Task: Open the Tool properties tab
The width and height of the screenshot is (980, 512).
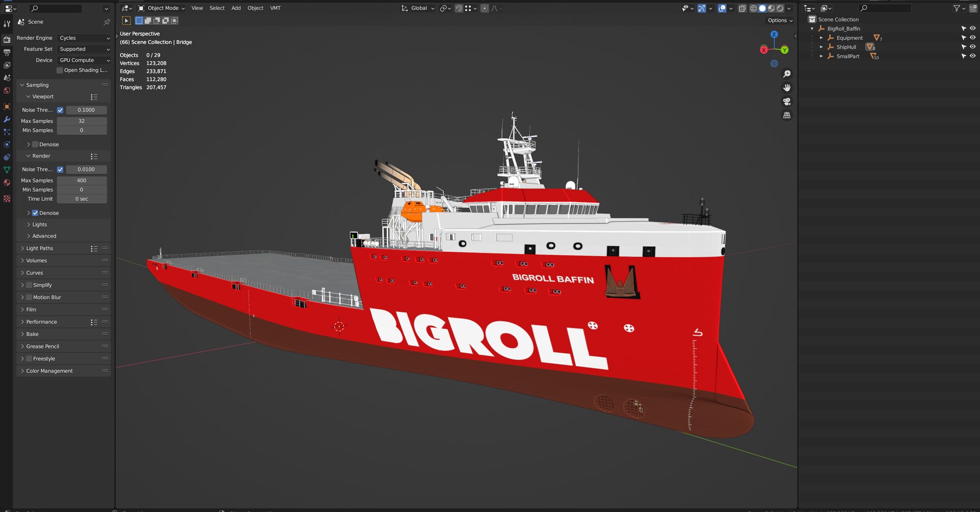Action: 7,24
